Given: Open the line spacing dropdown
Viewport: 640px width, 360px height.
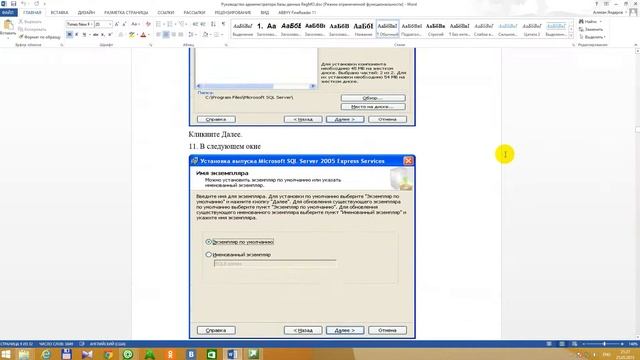Looking at the screenshot, I should coord(192,35).
